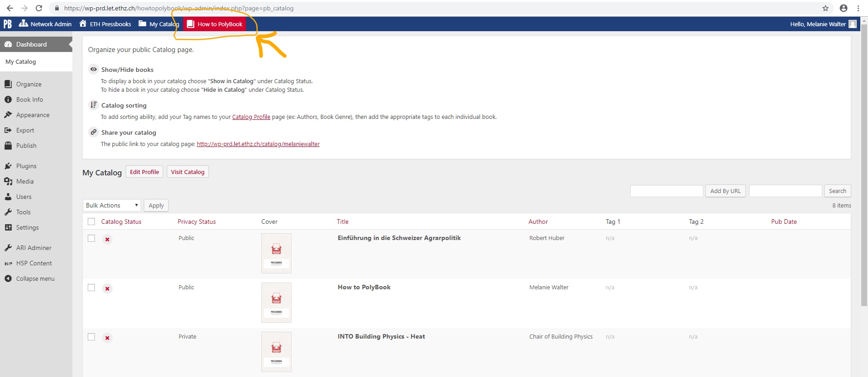The image size is (868, 377).
Task: Open the public catalog melaniewalter URL link
Action: point(258,144)
